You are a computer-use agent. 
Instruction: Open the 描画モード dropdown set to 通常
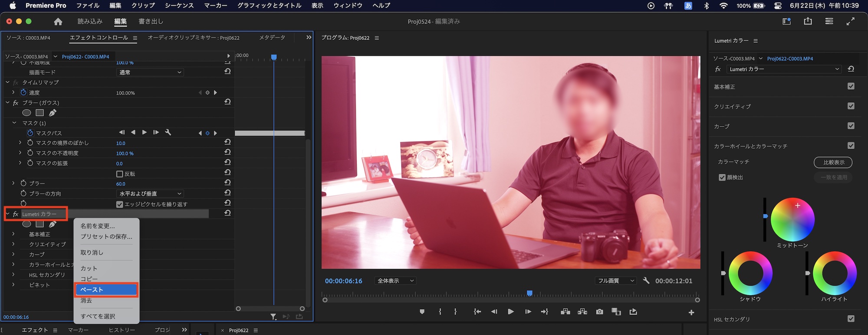coord(150,72)
